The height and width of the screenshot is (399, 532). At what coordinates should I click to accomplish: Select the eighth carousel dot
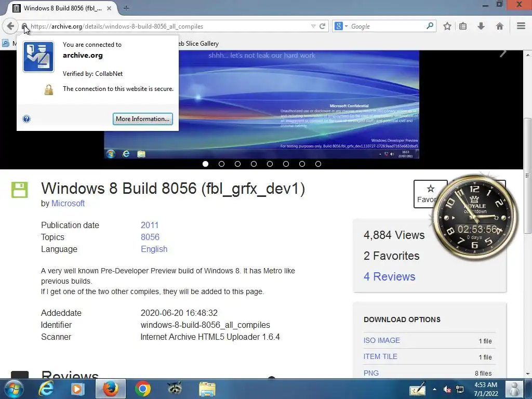(x=318, y=164)
